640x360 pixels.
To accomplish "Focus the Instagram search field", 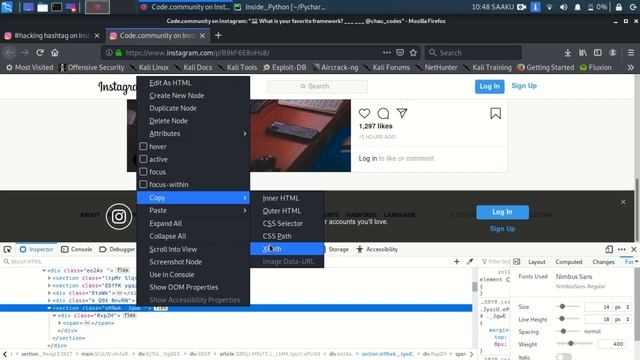I will pos(317,86).
